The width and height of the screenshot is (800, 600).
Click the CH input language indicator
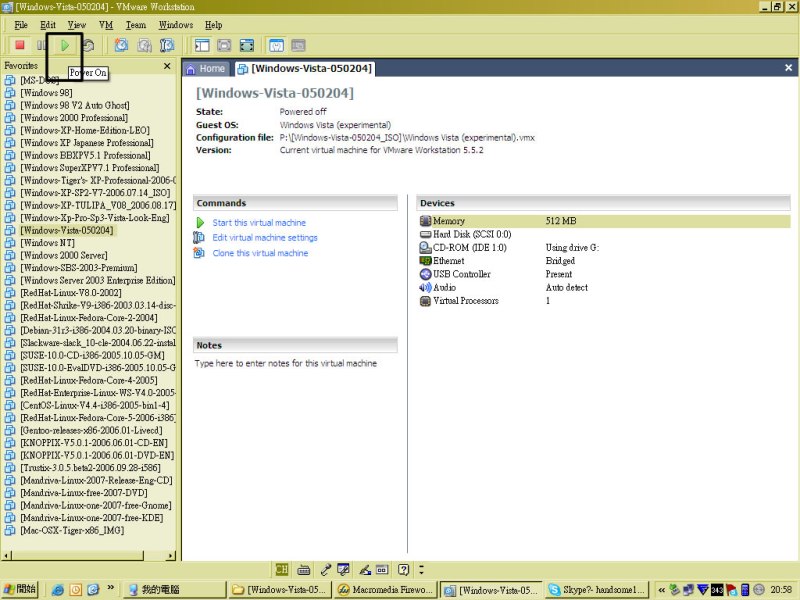282,569
